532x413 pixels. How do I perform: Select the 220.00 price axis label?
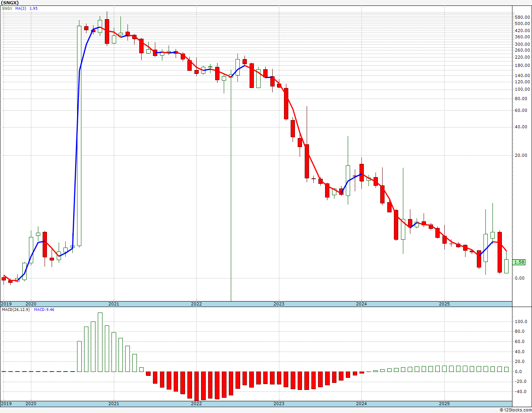tap(522, 57)
